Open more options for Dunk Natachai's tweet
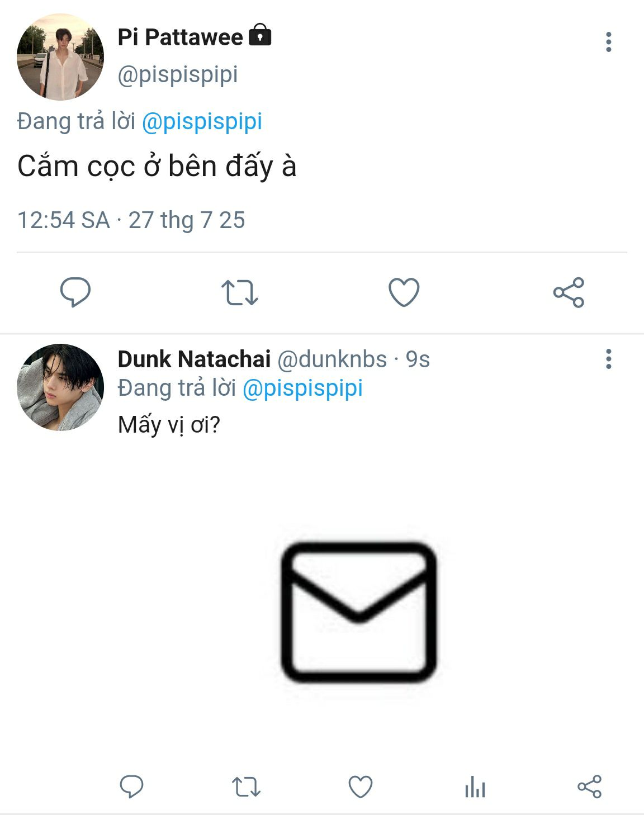 click(609, 359)
